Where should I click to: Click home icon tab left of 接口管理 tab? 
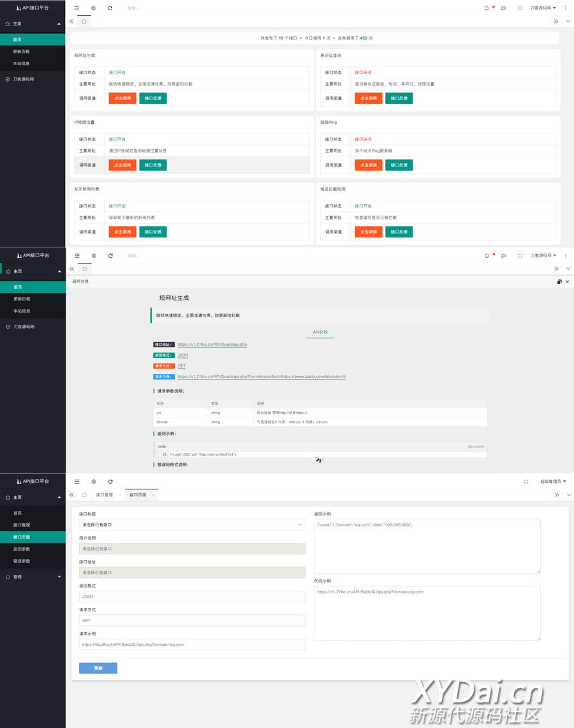pyautogui.click(x=84, y=494)
